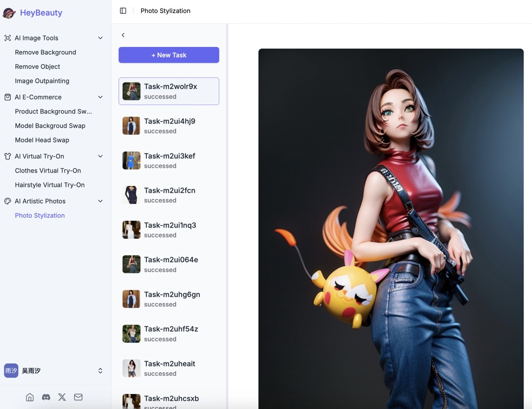Screen dimensions: 532x409
Task: Click the HeyBeauty logo
Action: click(x=9, y=13)
